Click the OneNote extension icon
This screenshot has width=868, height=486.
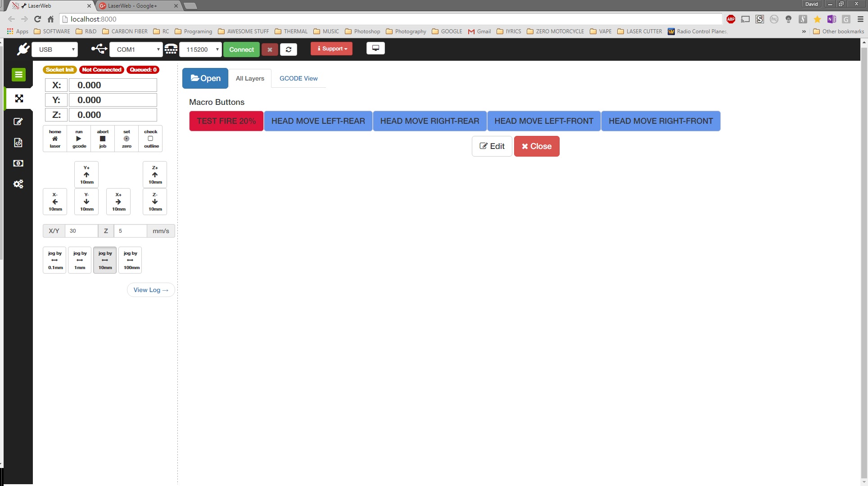point(832,19)
